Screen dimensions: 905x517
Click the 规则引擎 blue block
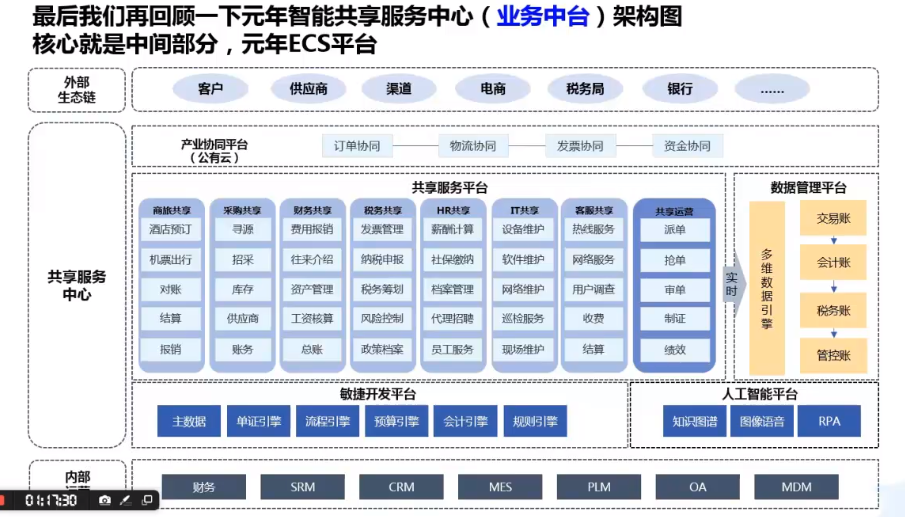pos(535,421)
